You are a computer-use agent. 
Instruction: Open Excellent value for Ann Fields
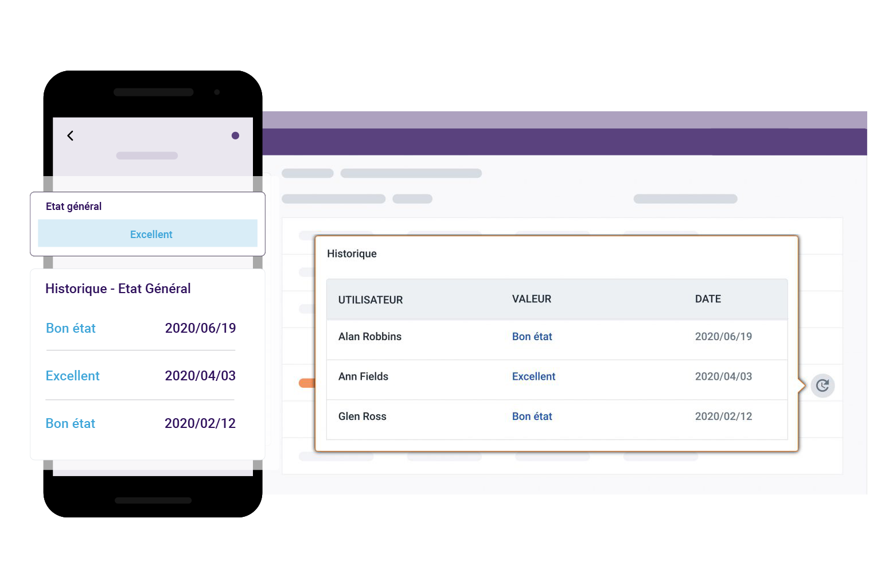533,377
